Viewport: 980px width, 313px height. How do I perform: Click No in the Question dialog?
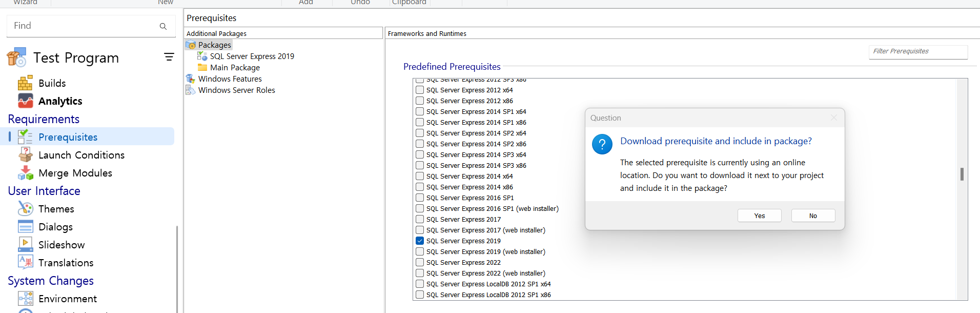pyautogui.click(x=813, y=216)
